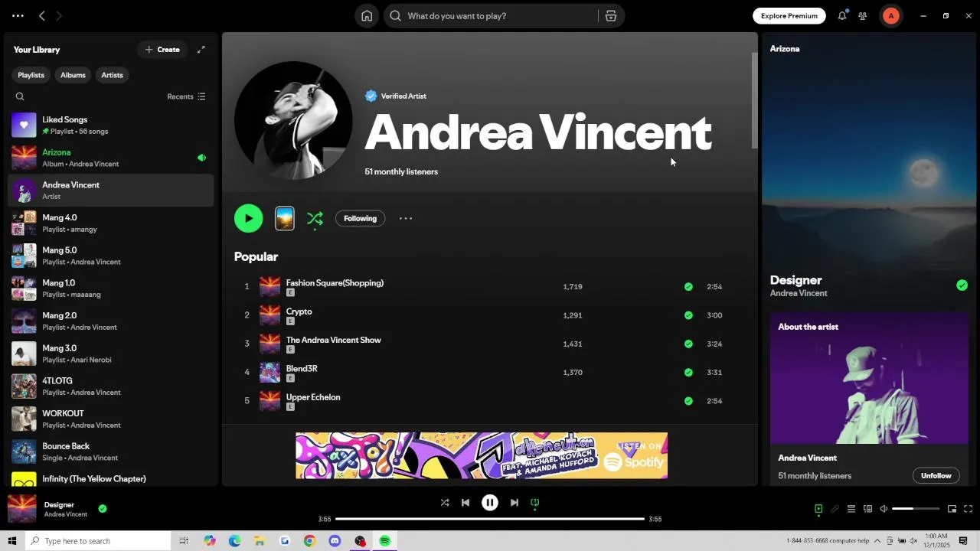Toggle saved checkmark in now playing bar
The width and height of the screenshot is (980, 551).
click(x=103, y=508)
